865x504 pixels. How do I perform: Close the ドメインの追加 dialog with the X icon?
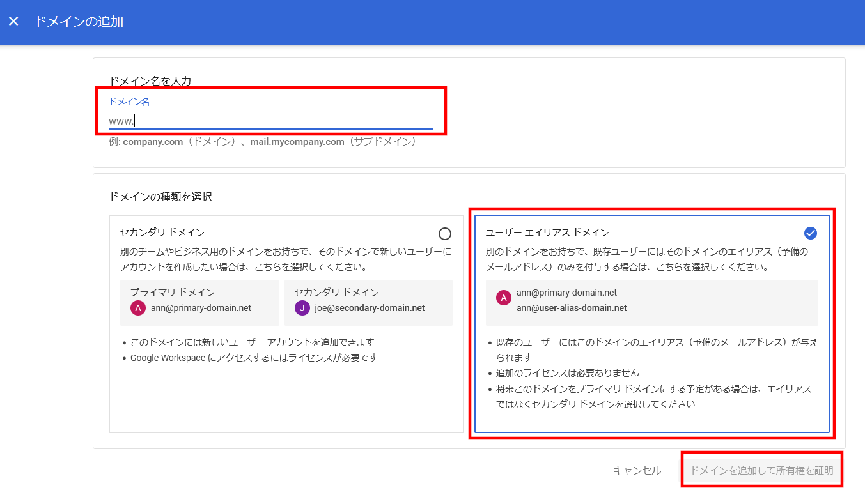(13, 22)
